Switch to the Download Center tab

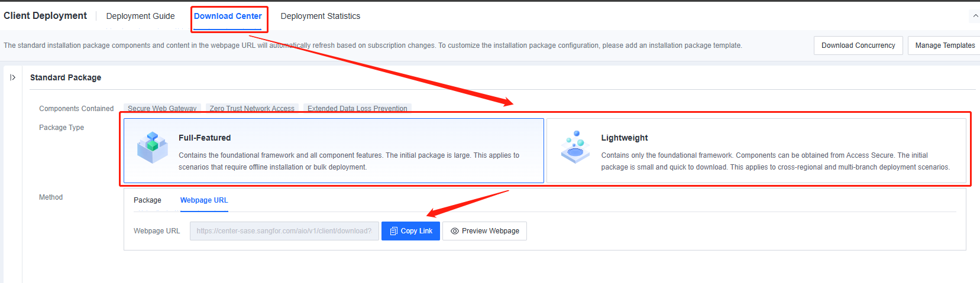[228, 16]
